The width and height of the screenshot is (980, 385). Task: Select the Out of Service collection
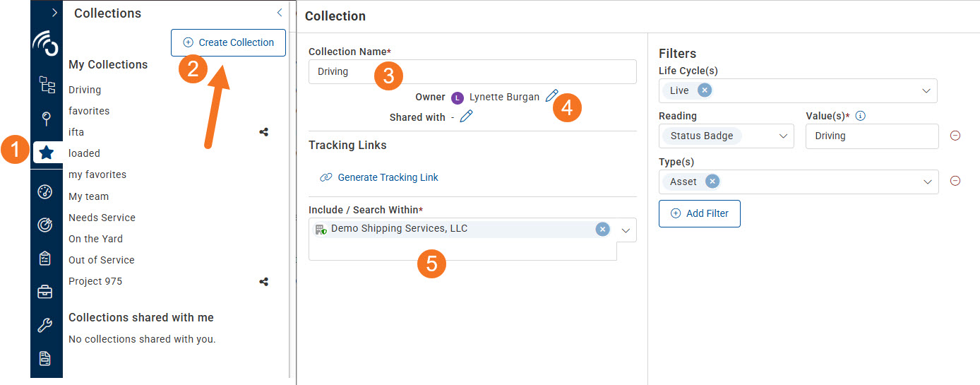(x=101, y=260)
